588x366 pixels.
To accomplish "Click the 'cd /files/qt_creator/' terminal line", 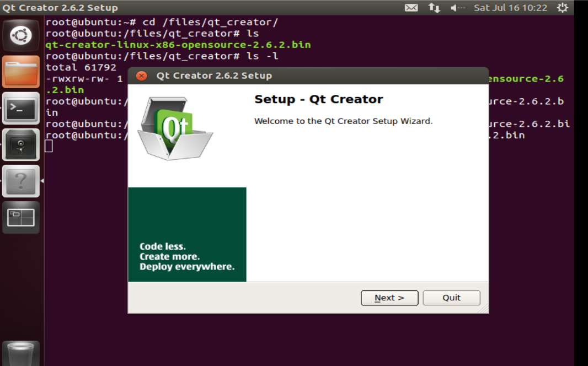I will (162, 22).
